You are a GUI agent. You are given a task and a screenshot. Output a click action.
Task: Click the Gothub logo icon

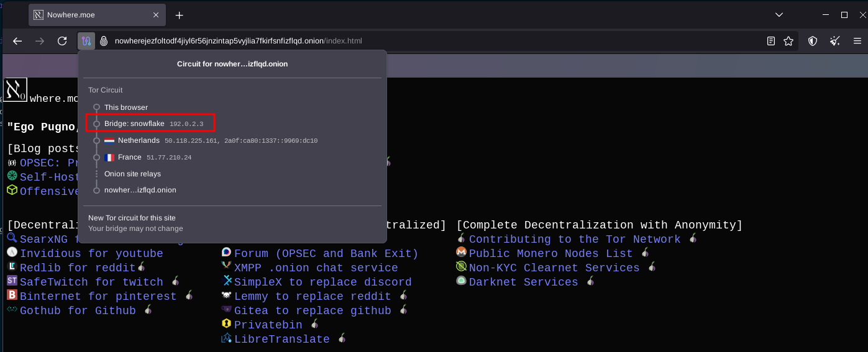click(x=12, y=309)
